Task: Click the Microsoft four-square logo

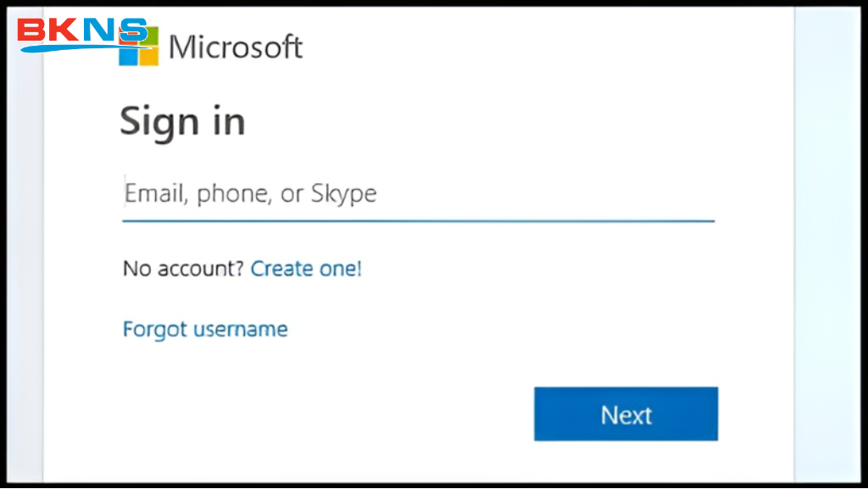Action: 139,46
